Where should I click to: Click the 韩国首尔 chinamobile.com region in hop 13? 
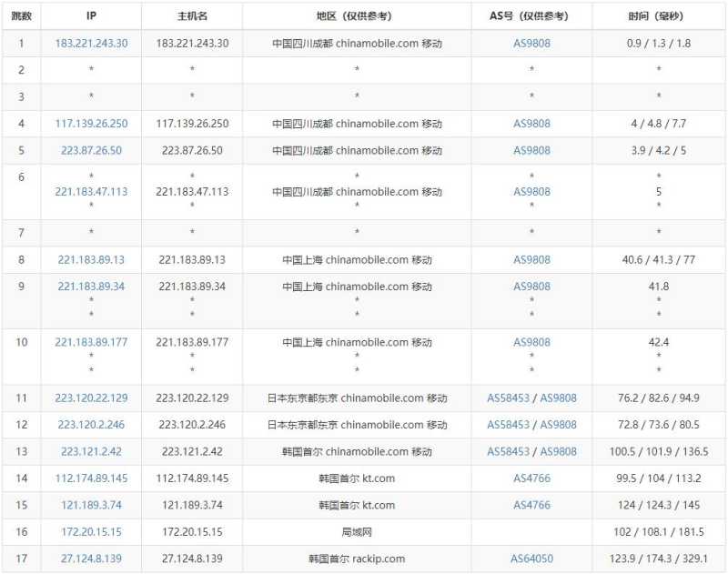click(x=357, y=451)
